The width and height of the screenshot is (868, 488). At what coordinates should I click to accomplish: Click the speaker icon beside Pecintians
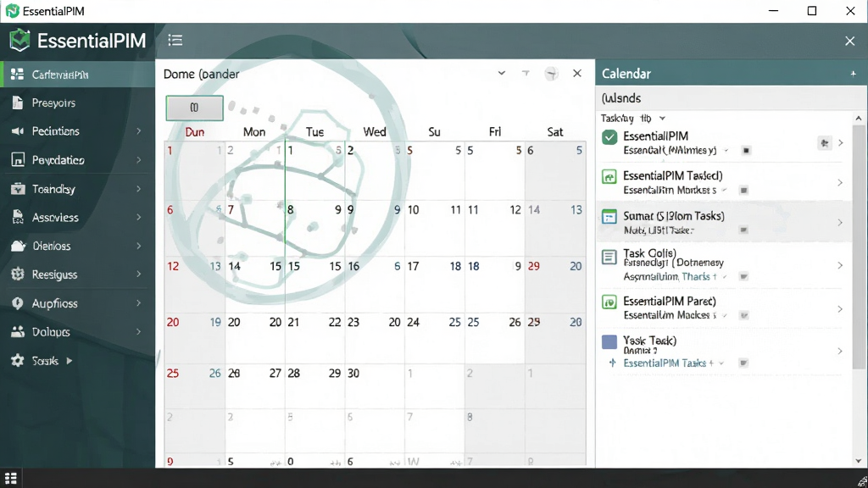(x=18, y=131)
